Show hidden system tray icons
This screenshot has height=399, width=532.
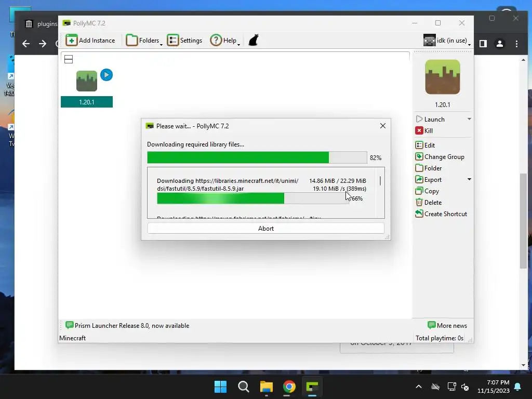coord(419,387)
